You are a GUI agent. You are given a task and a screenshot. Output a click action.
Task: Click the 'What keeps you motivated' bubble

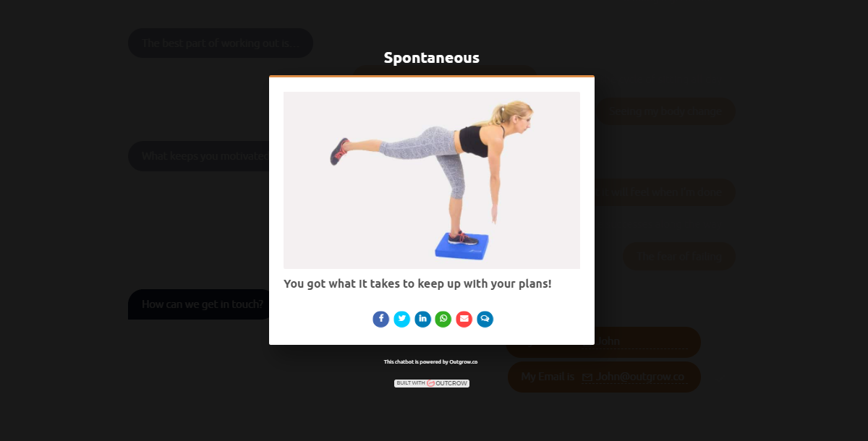199,156
